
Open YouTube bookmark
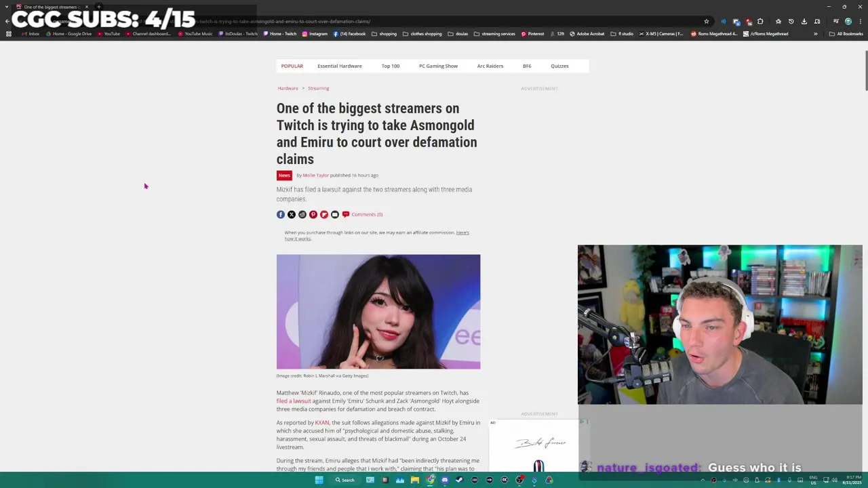pos(108,34)
